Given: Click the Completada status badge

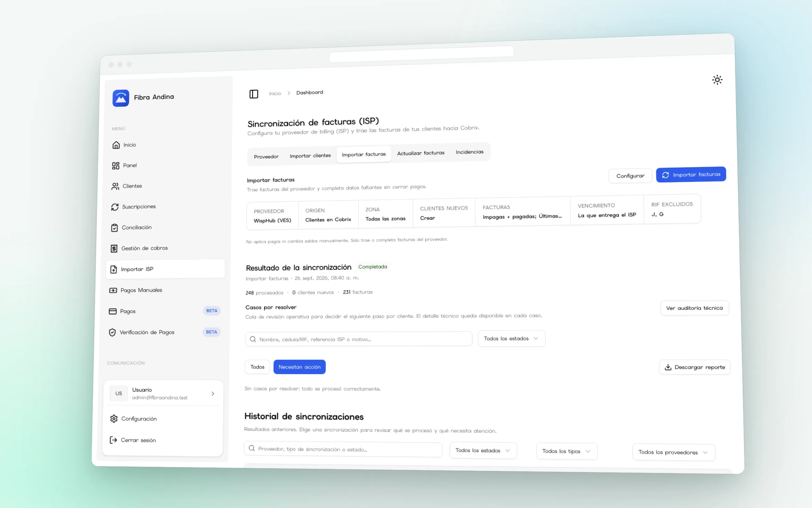Looking at the screenshot, I should 373,267.
